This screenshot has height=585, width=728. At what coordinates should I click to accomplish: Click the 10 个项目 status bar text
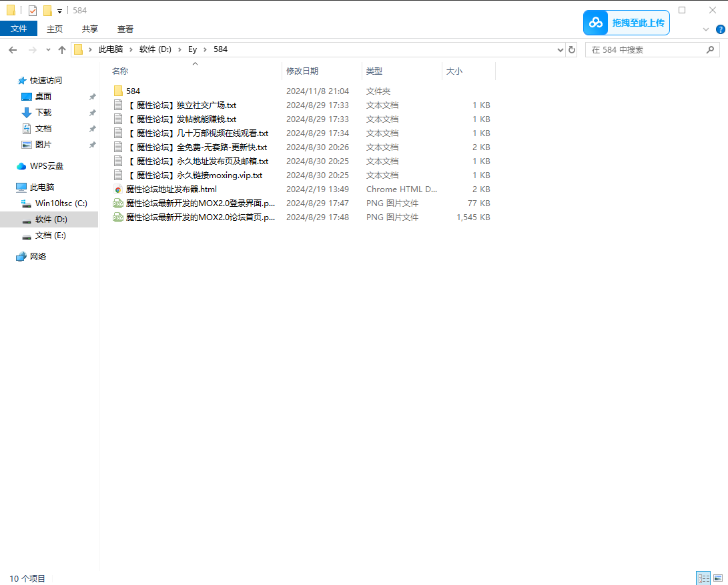click(x=27, y=578)
